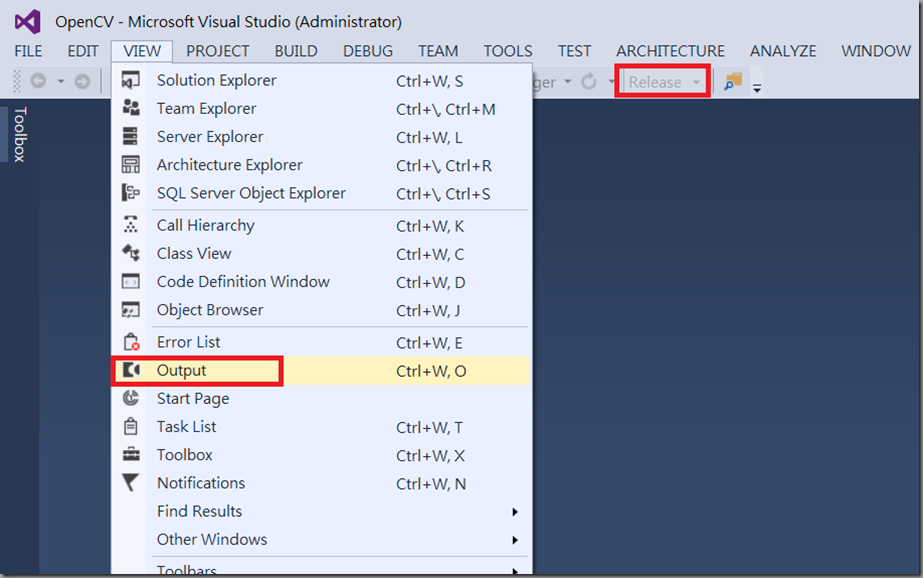The image size is (923, 578).
Task: Open the collapsed Toolbox side tab
Action: pyautogui.click(x=19, y=134)
